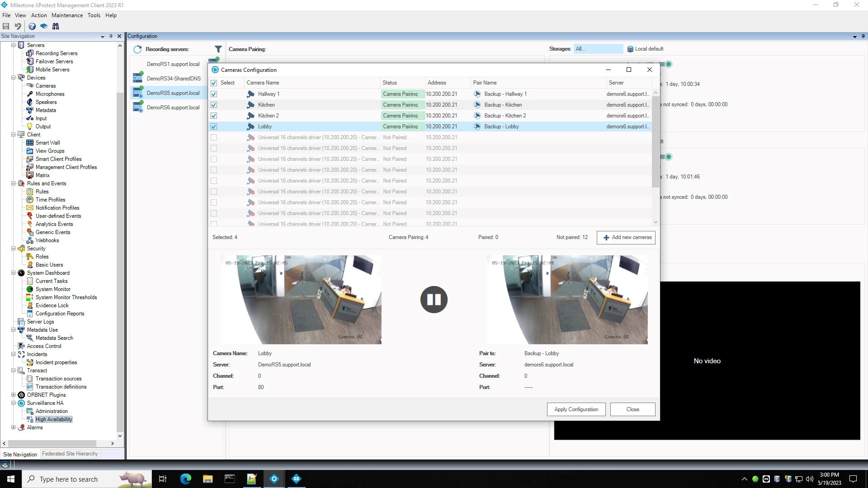Uncheck the Hallway 1 camera checkbox
The height and width of the screenshot is (488, 868).
pyautogui.click(x=214, y=94)
